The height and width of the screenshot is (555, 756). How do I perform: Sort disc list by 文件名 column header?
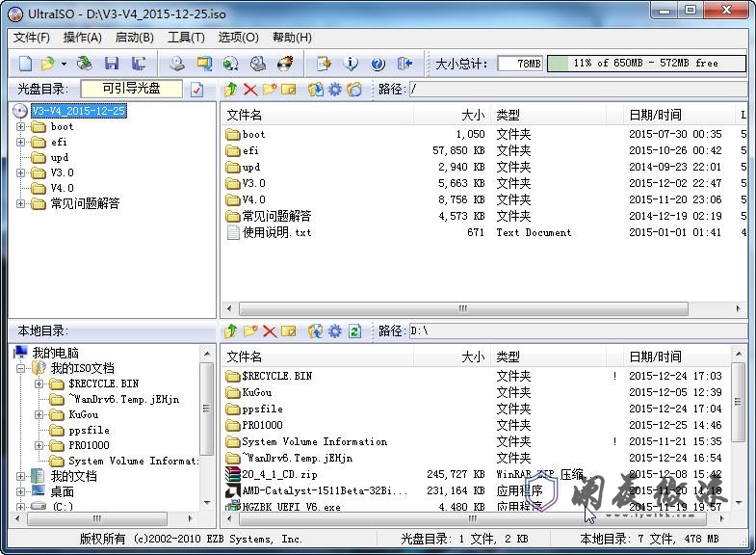click(318, 116)
